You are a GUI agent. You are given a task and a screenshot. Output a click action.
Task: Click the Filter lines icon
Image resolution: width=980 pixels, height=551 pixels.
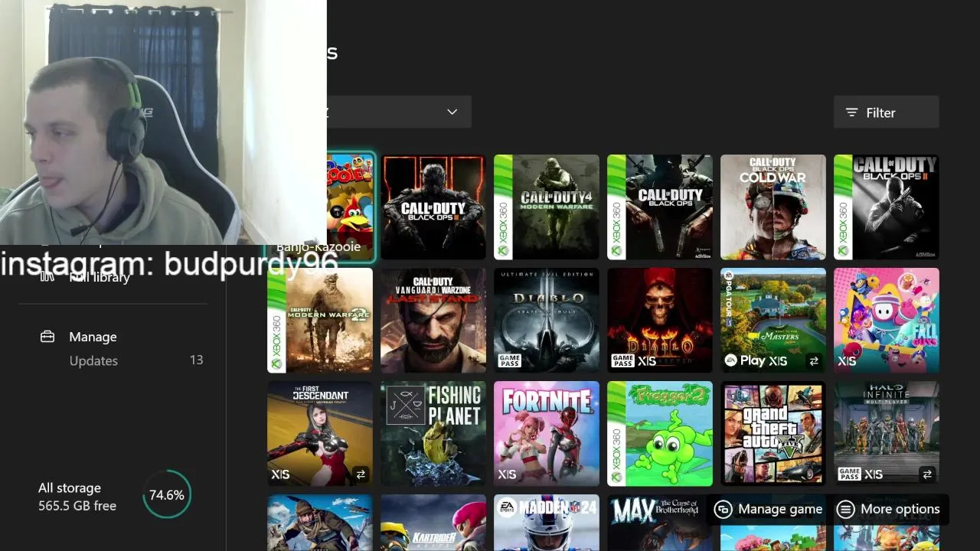851,112
